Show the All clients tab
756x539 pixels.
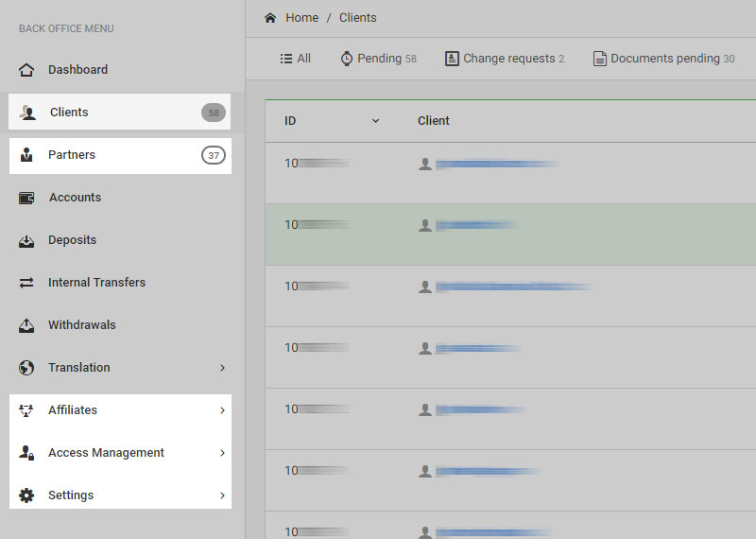coord(296,59)
